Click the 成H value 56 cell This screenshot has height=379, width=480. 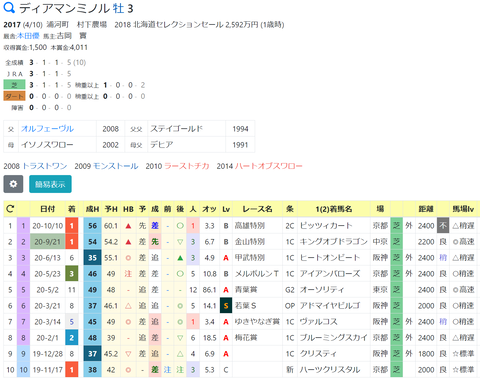pos(92,226)
